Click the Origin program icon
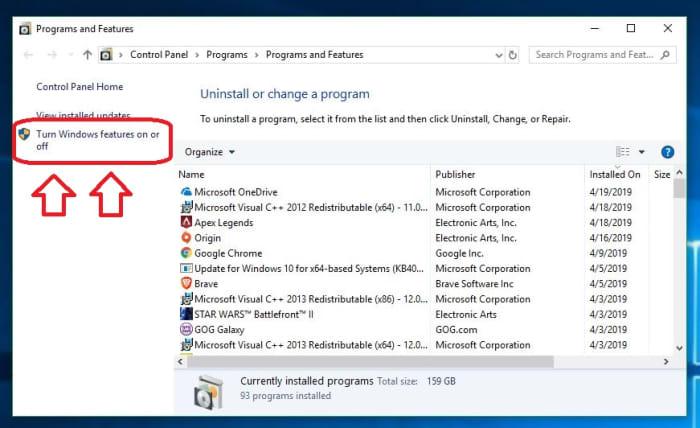700x428 pixels. (x=186, y=237)
